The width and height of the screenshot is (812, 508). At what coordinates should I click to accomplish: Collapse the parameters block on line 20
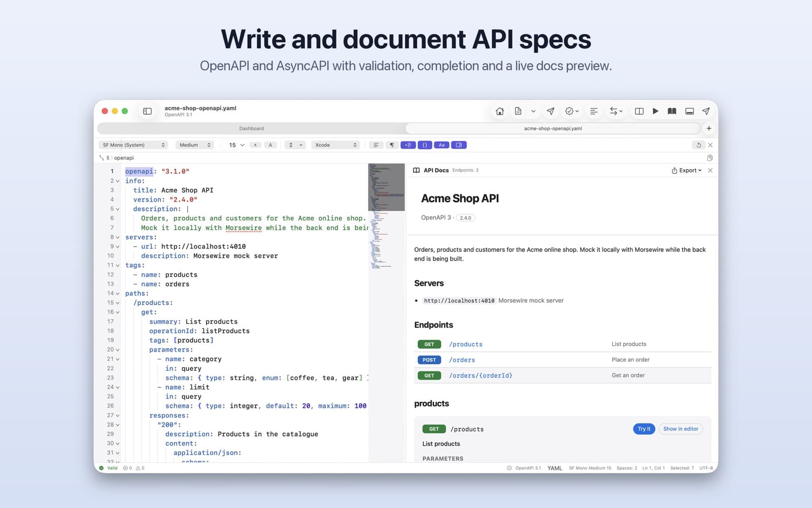[x=118, y=350]
